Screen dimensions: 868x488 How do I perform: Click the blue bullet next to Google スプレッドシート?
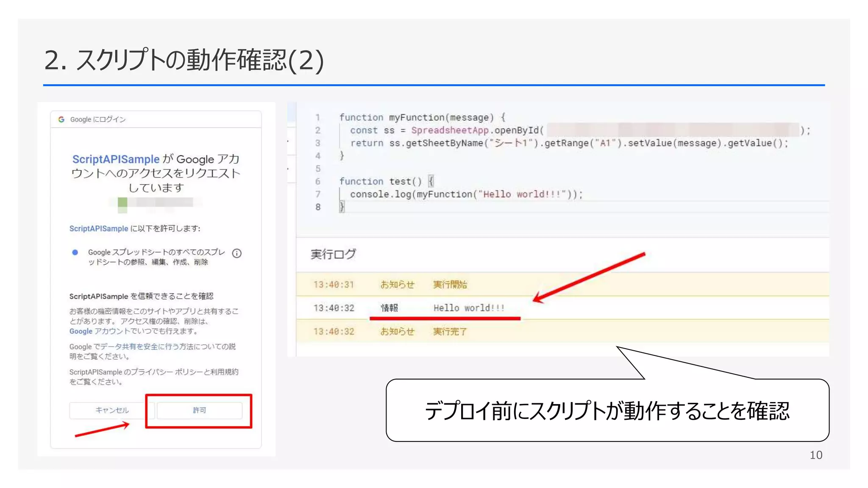point(75,252)
